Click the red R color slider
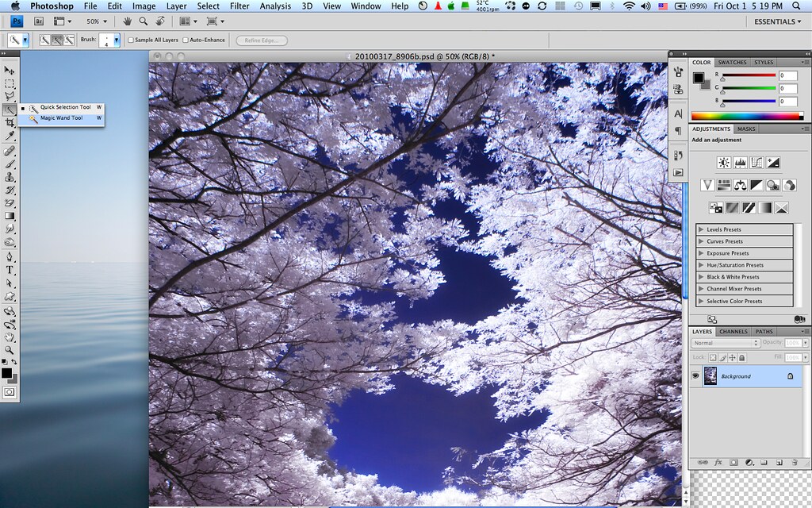812x508 pixels. (749, 75)
